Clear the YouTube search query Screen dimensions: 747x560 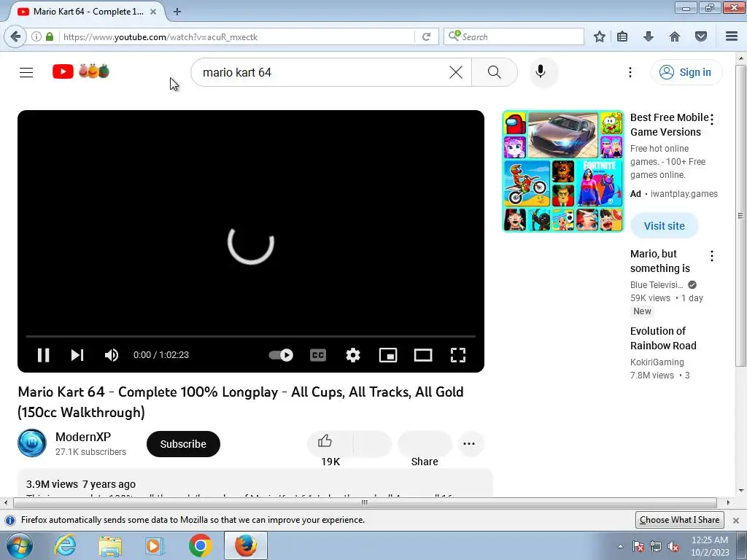pos(455,72)
